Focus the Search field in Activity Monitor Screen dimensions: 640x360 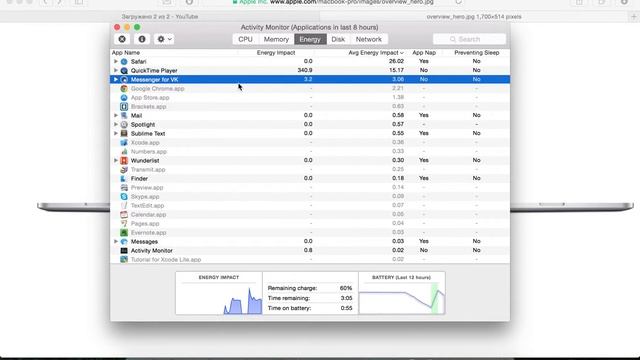(469, 39)
